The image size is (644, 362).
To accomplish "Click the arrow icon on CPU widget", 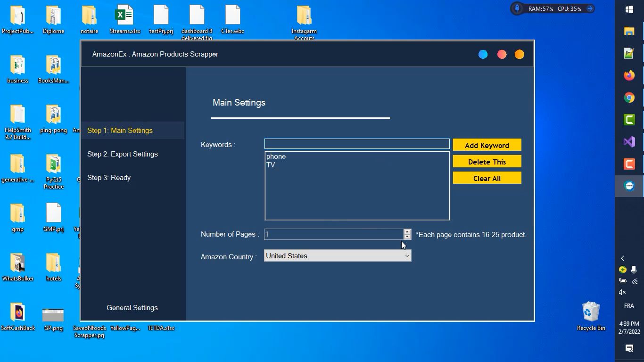I will 589,8.
